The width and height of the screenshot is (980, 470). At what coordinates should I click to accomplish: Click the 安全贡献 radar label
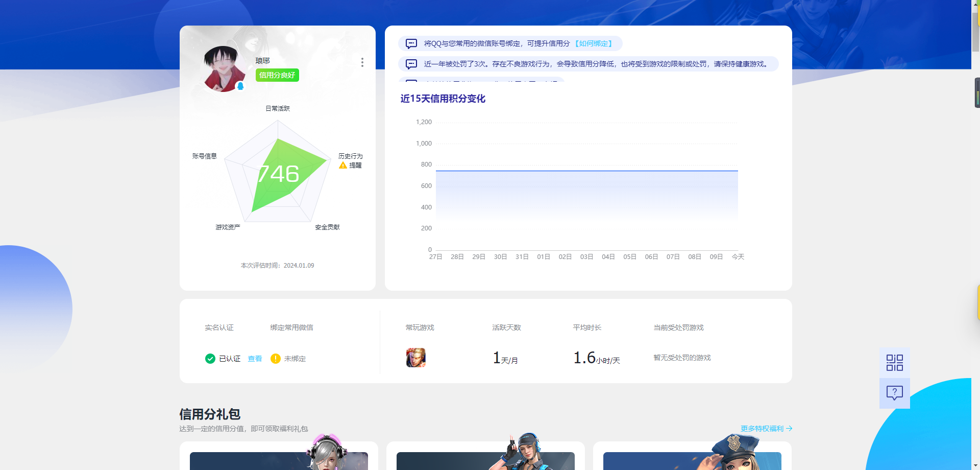(327, 227)
